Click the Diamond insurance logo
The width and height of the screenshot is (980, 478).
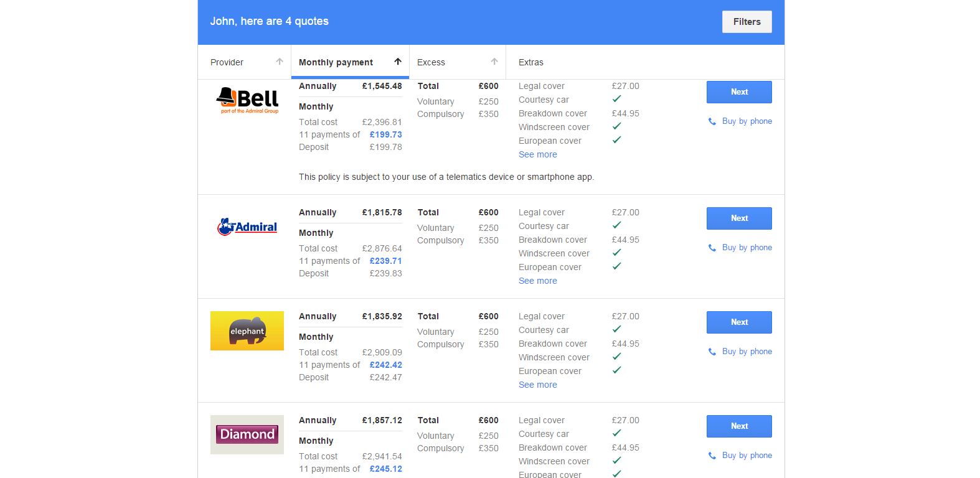(x=247, y=434)
